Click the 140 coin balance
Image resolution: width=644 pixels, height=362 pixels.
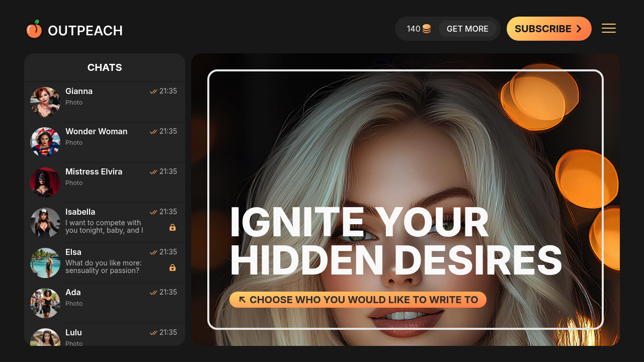pyautogui.click(x=413, y=29)
